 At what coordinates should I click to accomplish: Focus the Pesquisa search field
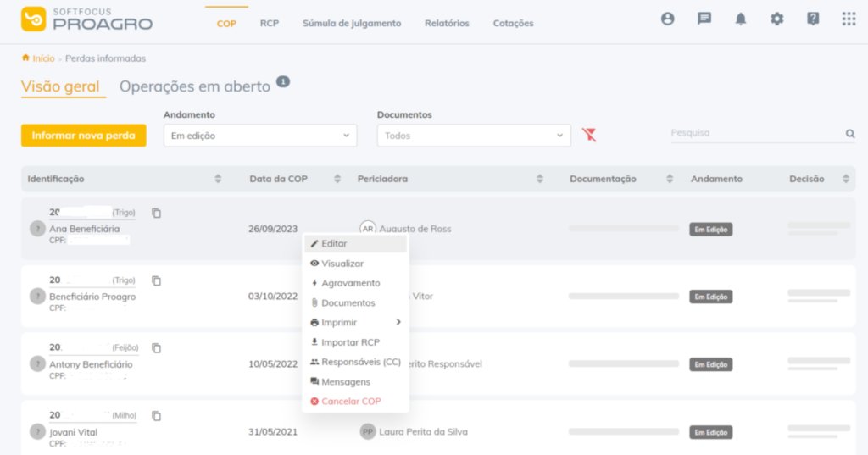pos(756,133)
